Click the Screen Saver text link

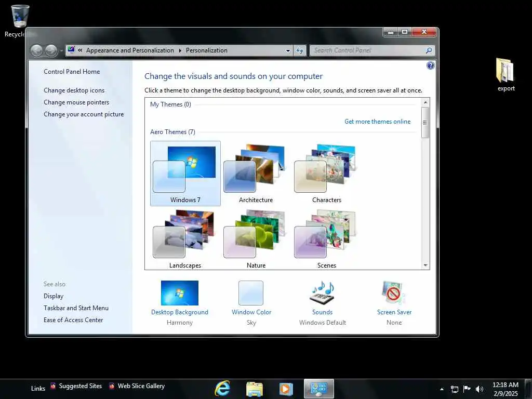click(394, 312)
